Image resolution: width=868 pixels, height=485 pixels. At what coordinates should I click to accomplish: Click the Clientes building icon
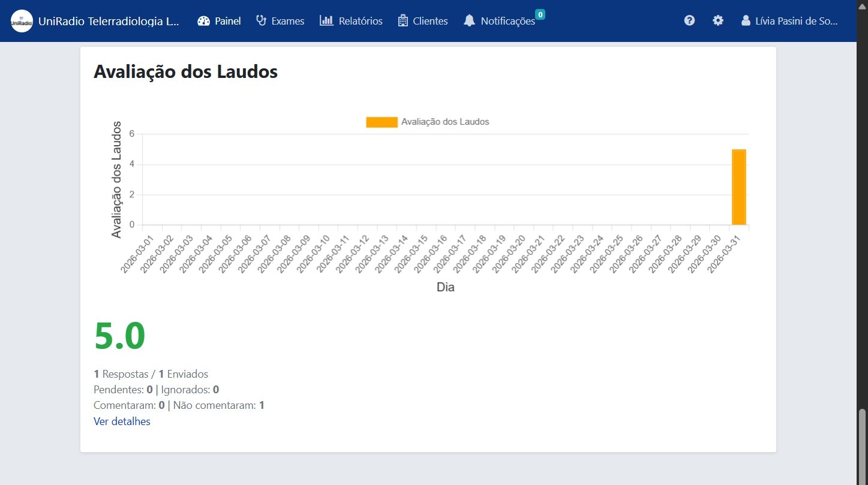pyautogui.click(x=403, y=21)
